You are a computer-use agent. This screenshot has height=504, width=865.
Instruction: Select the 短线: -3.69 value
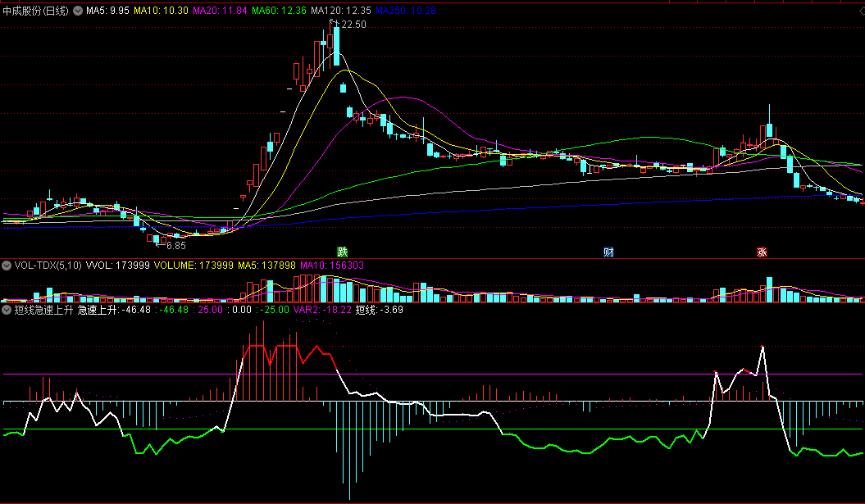(380, 310)
